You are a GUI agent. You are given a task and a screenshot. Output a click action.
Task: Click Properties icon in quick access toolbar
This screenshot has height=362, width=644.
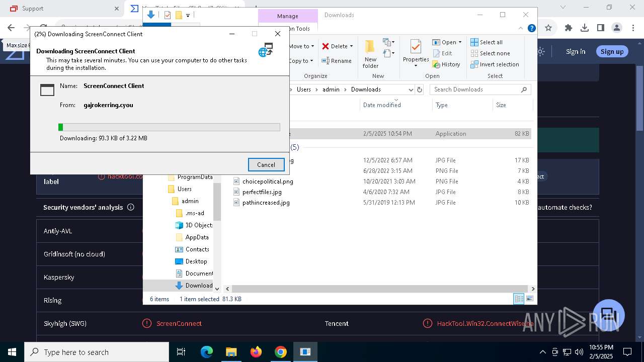pos(168,15)
